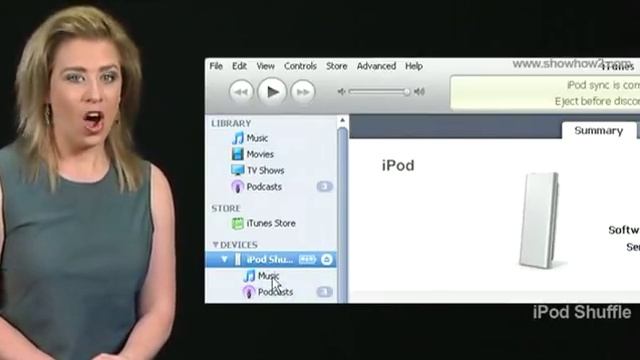Click the iPod Shuffle Podcasts count badge

point(324,292)
